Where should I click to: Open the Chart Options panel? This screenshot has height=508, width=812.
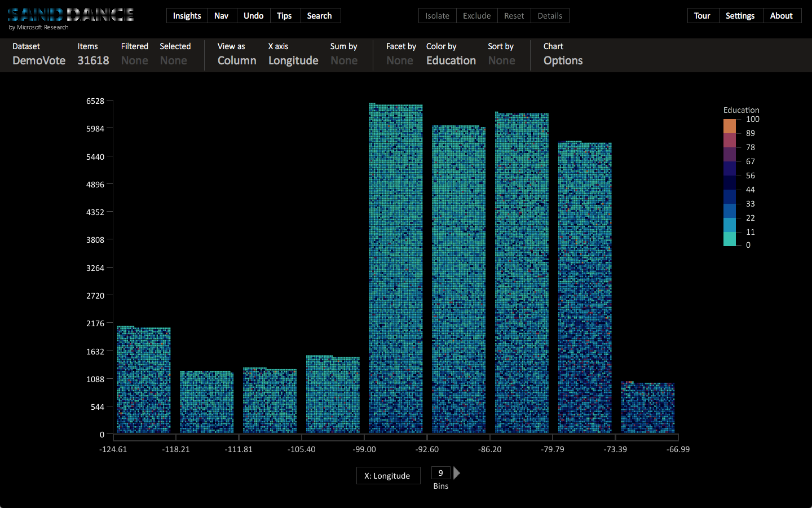(563, 60)
